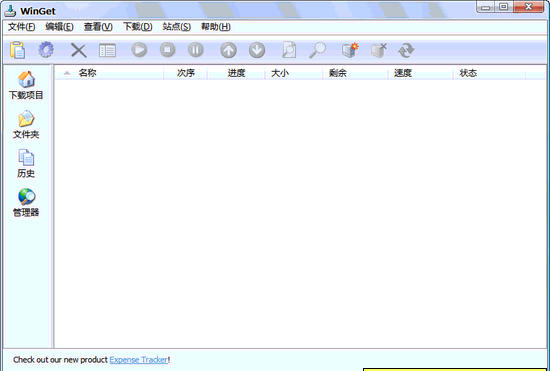550x371 pixels.
Task: Click the delete X toolbar icon
Action: 79,50
